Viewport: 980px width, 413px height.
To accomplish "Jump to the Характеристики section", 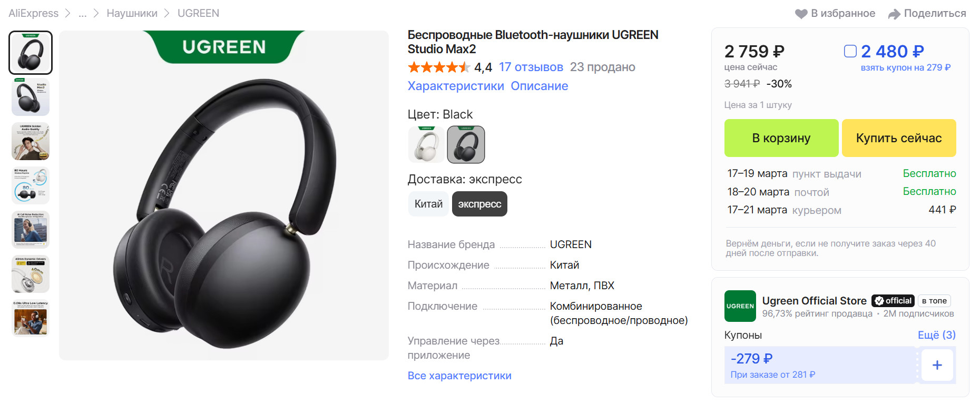I will (456, 86).
